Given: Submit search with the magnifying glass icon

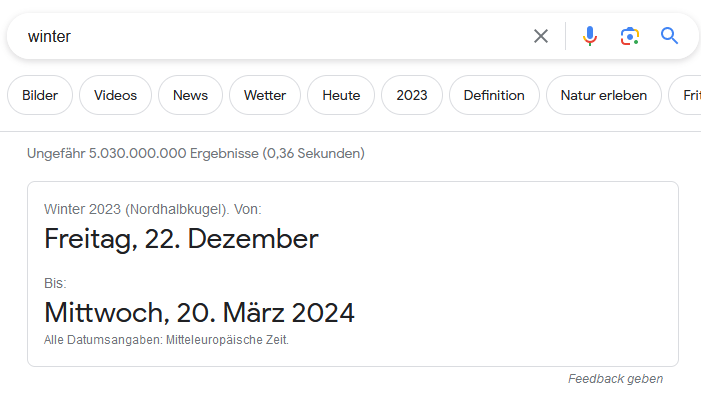Looking at the screenshot, I should [x=669, y=36].
